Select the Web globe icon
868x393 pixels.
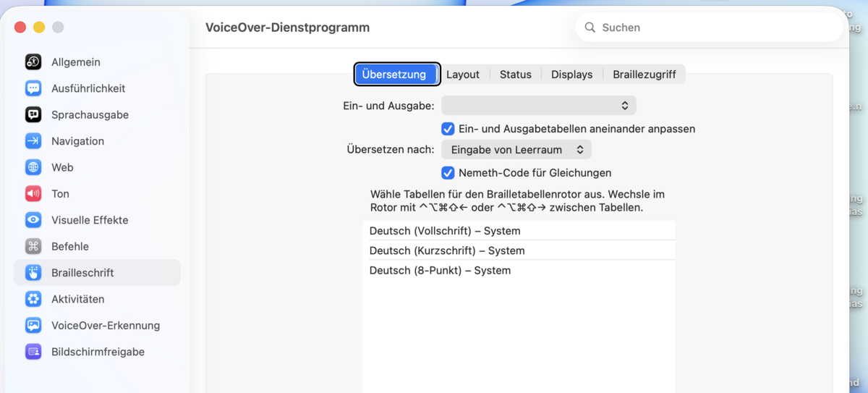point(33,167)
